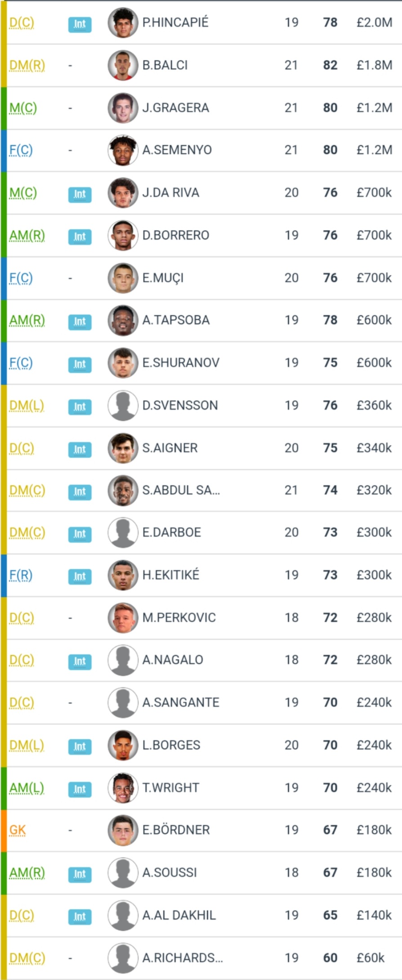Click the £600k value for E.Shuranov

pos(374,363)
